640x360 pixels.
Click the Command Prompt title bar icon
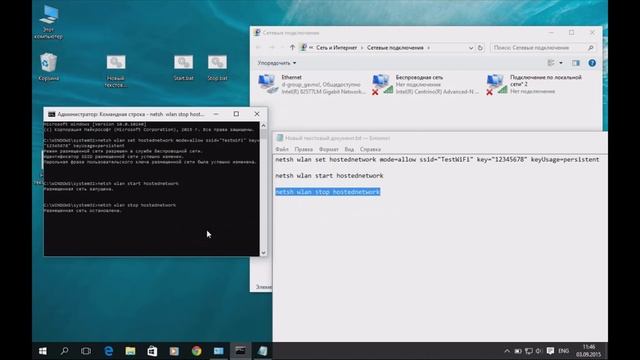(51, 114)
